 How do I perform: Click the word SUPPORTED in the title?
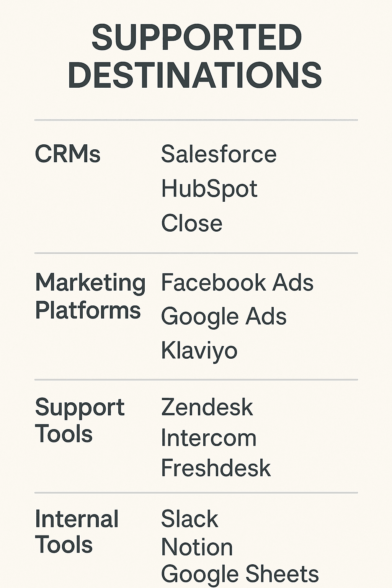coord(197,38)
